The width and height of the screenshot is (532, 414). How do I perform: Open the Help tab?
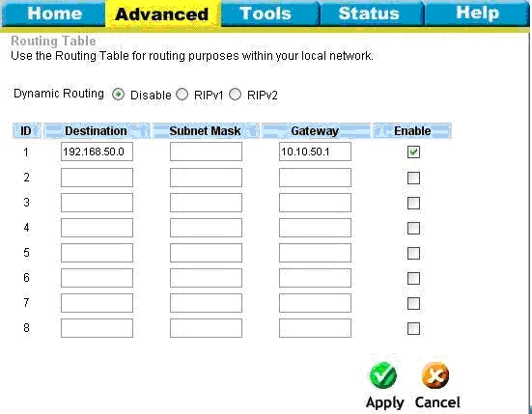coord(477,14)
